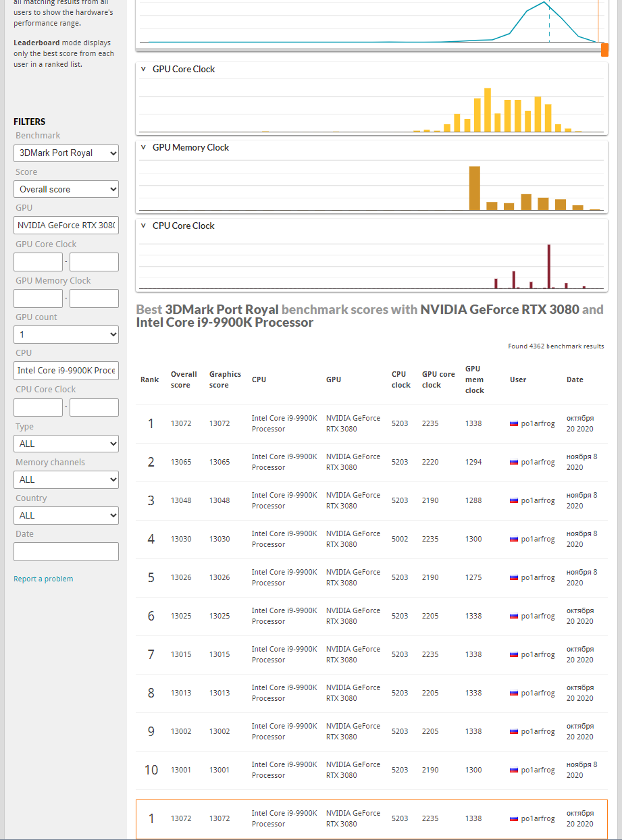
Task: Click the Russian flag icon in rank 5 row
Action: pos(514,578)
